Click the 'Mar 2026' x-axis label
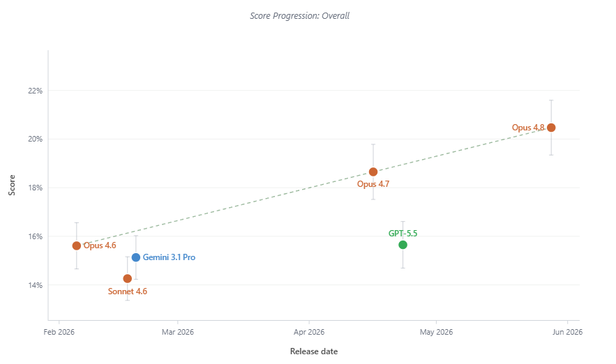Screen dimensions: 616x364 click(x=178, y=332)
